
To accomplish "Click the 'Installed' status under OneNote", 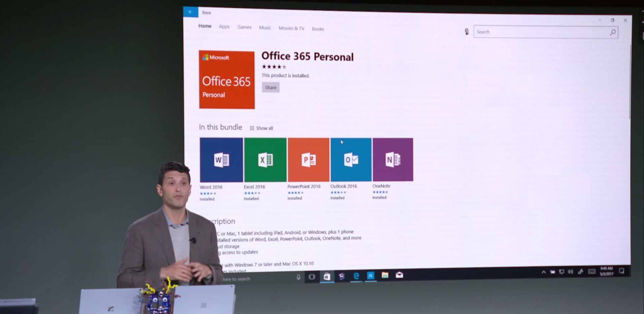I will (x=379, y=198).
